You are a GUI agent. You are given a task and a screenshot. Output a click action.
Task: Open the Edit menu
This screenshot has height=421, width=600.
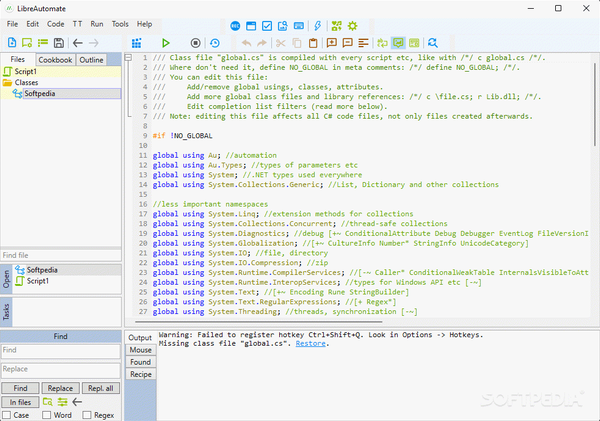click(x=33, y=24)
